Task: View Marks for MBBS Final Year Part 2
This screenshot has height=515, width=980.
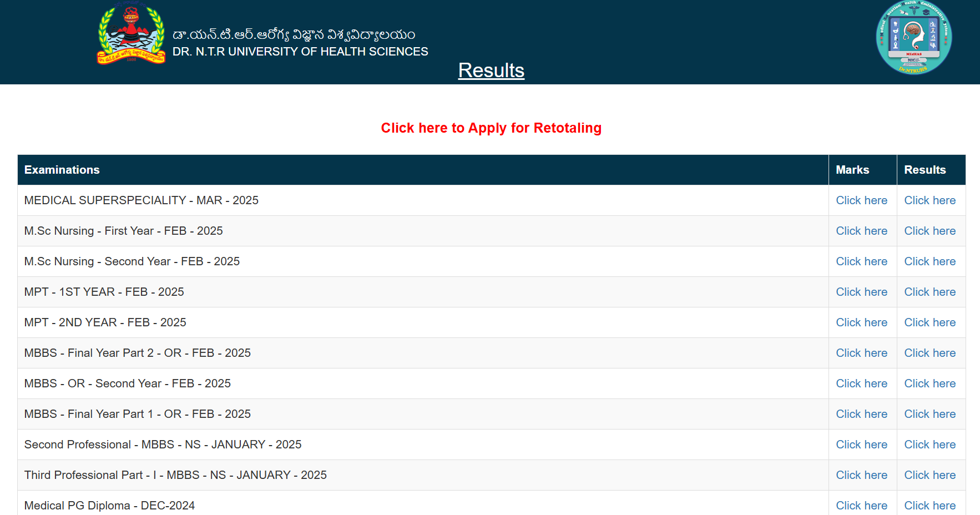Action: pyautogui.click(x=861, y=353)
